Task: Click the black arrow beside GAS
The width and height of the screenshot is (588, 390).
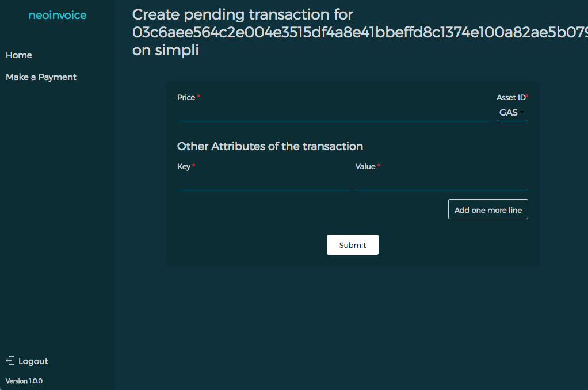Action: pyautogui.click(x=522, y=113)
